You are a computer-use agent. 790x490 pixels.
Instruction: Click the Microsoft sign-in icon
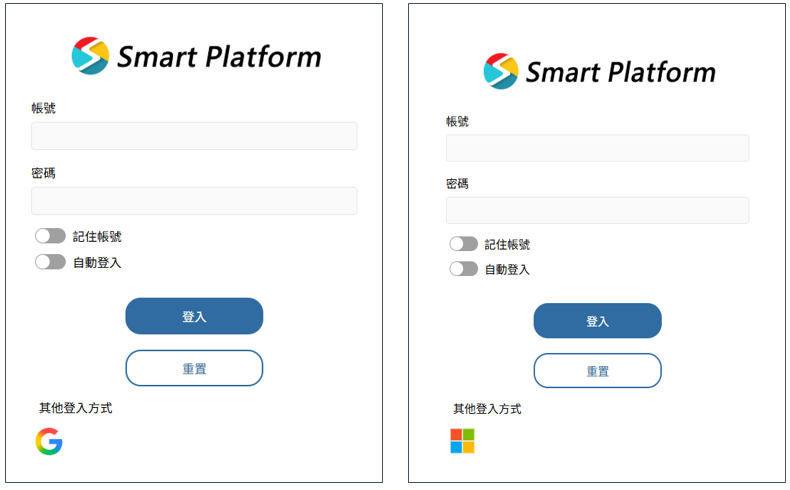coord(462,441)
